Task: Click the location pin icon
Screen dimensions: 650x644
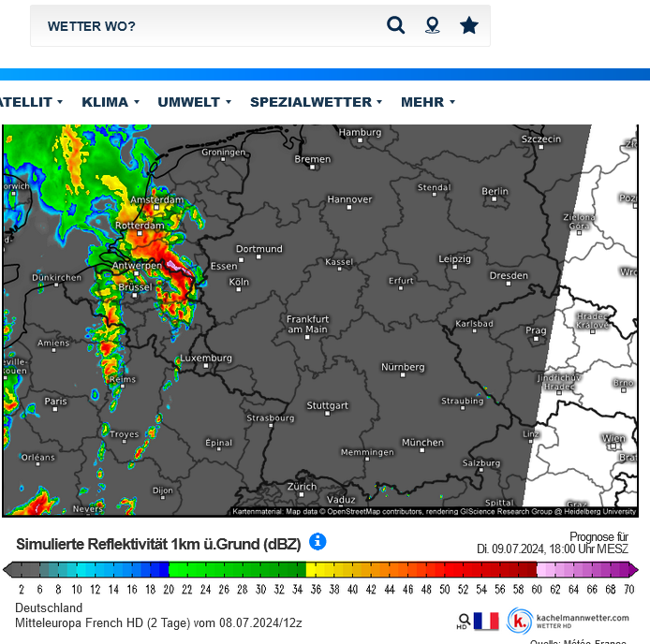Action: click(x=433, y=25)
